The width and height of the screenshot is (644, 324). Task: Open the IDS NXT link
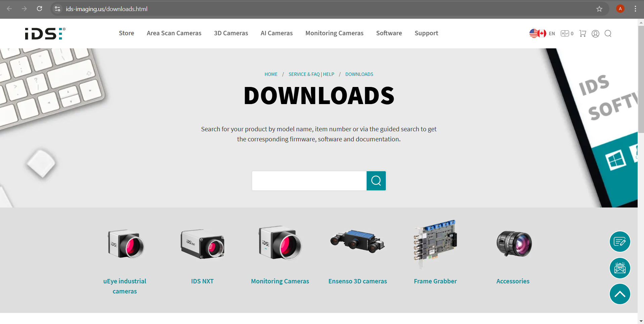[202, 281]
